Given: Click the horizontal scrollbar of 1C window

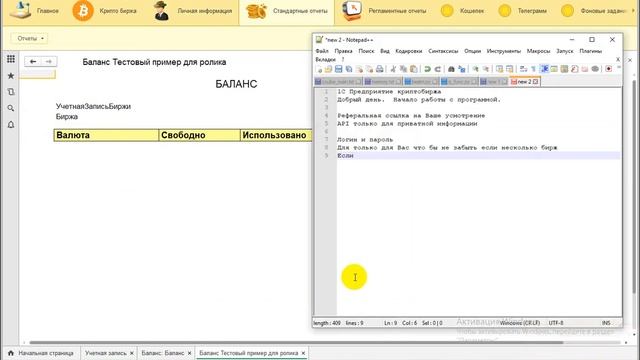Looking at the screenshot, I should 296,343.
